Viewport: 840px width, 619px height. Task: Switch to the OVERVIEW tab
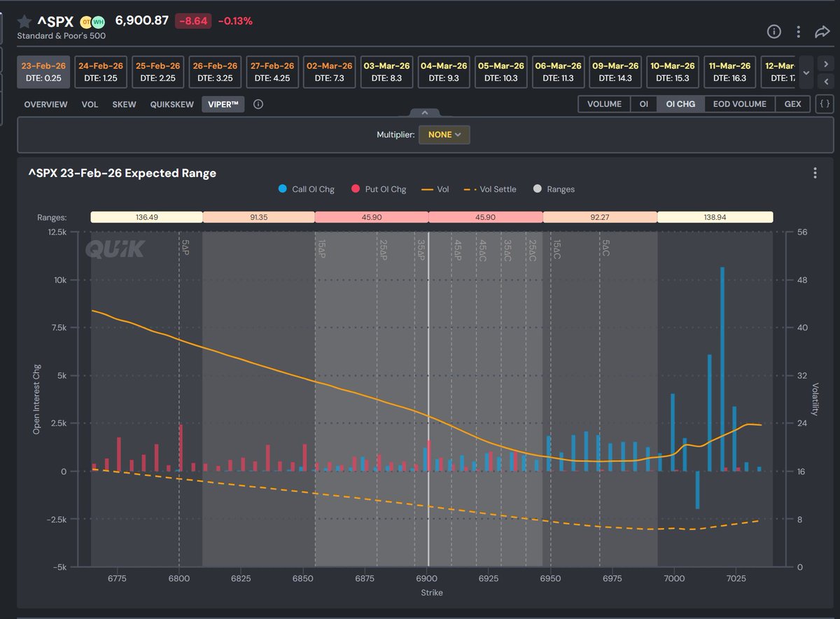(45, 104)
